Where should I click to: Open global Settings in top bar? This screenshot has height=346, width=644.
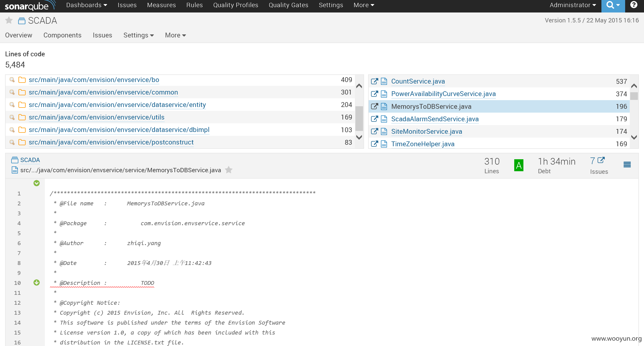(331, 5)
